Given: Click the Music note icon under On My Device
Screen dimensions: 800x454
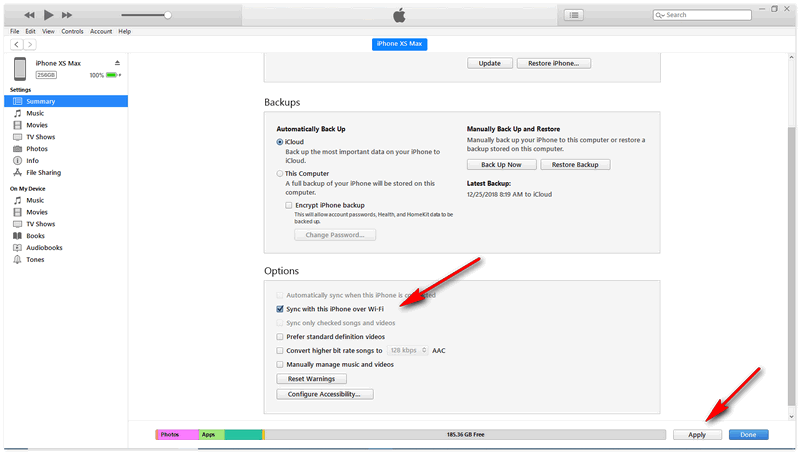Looking at the screenshot, I should click(x=17, y=200).
